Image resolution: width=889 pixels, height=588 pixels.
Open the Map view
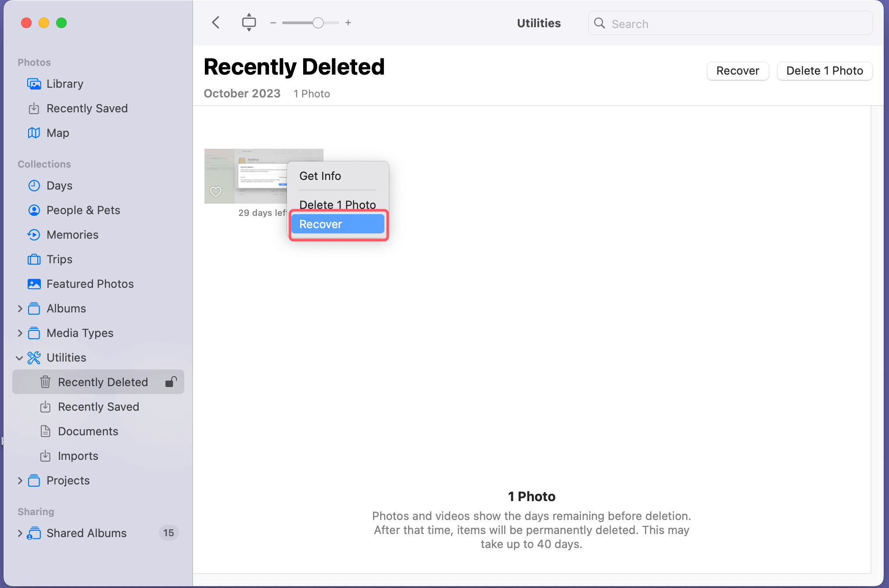click(x=57, y=133)
